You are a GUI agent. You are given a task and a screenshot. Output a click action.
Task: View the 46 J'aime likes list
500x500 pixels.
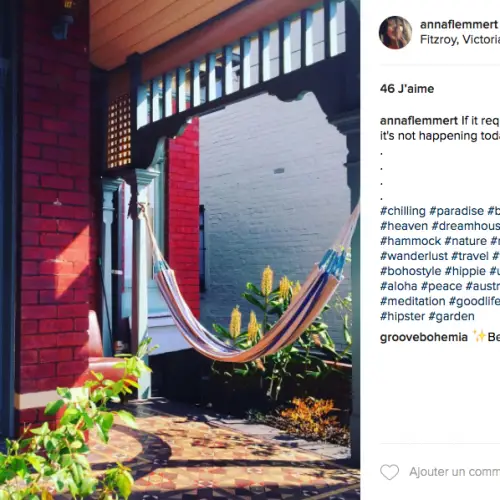click(x=407, y=89)
